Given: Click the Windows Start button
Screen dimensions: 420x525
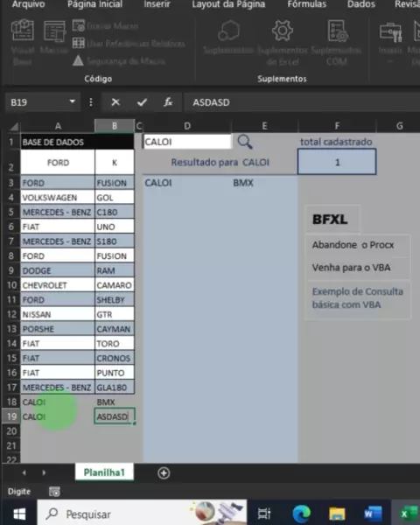Looking at the screenshot, I should [x=19, y=514].
